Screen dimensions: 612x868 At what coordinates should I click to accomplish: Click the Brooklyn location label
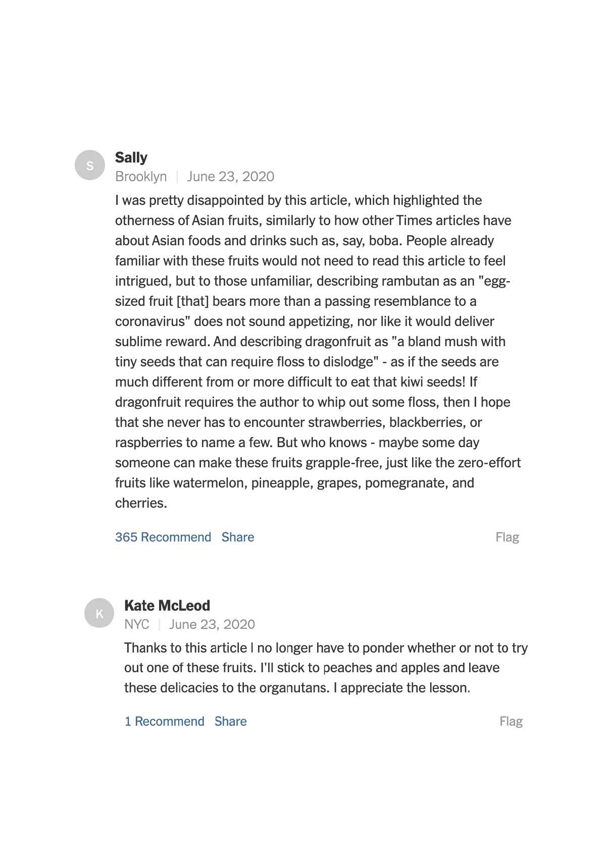coord(141,177)
